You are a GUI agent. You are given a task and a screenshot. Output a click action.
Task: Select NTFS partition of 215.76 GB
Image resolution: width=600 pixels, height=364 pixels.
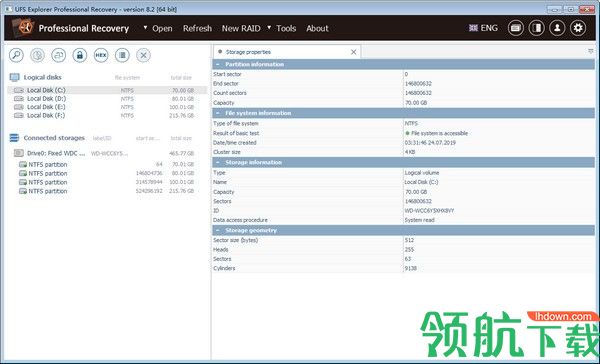pyautogui.click(x=107, y=191)
